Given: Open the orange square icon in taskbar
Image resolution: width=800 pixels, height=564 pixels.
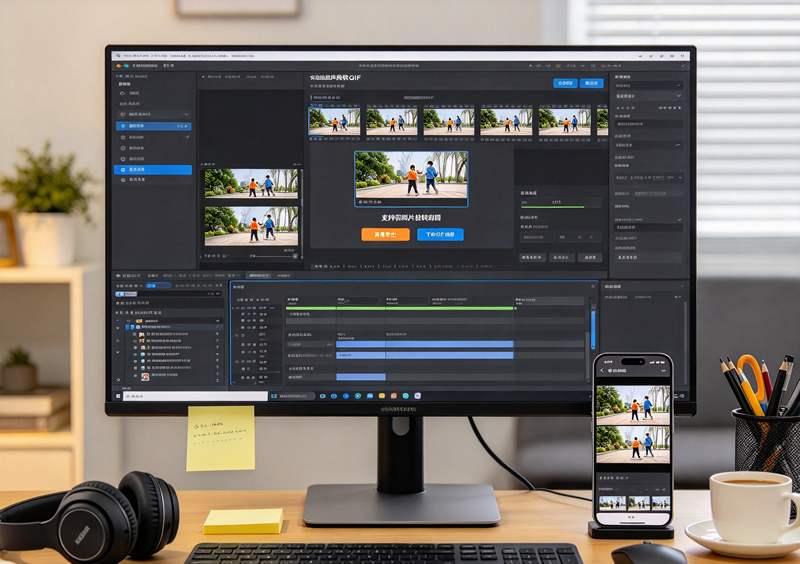Looking at the screenshot, I should coord(394,396).
